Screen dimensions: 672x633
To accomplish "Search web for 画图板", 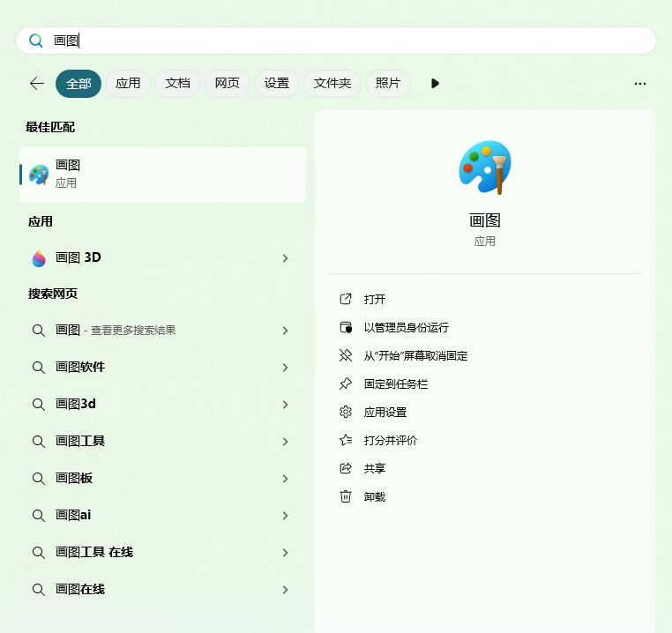I will point(163,478).
